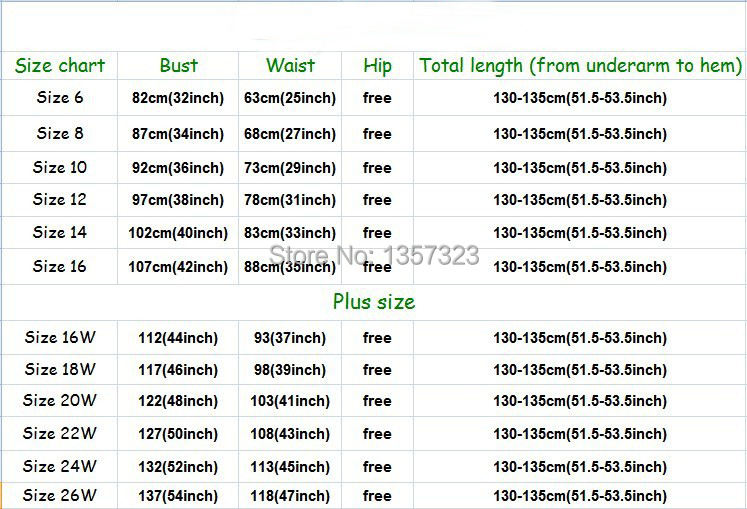
Task: Select the Size 16W row label
Action: pyautogui.click(x=60, y=338)
